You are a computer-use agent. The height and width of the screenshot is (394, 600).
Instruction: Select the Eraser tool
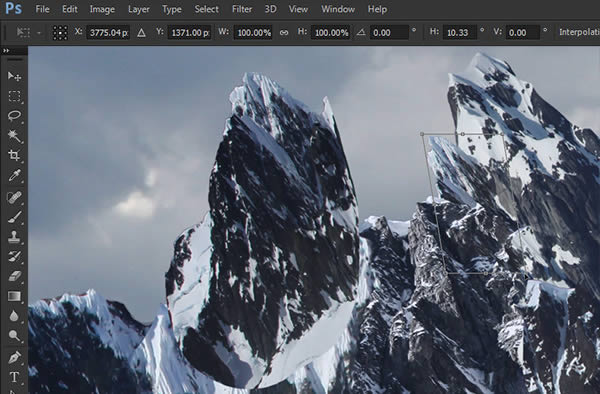coord(14,276)
